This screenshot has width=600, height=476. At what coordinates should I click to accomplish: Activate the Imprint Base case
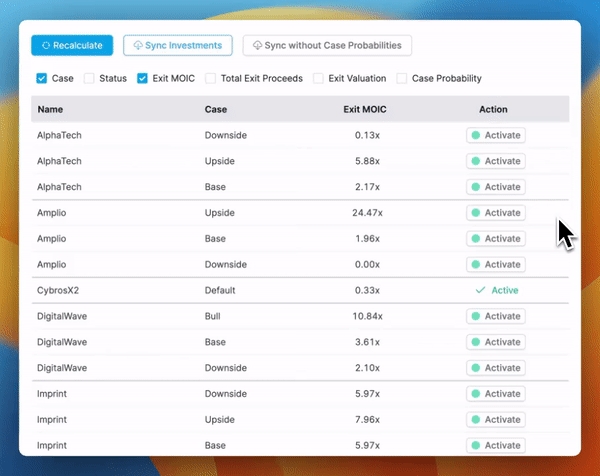point(496,445)
